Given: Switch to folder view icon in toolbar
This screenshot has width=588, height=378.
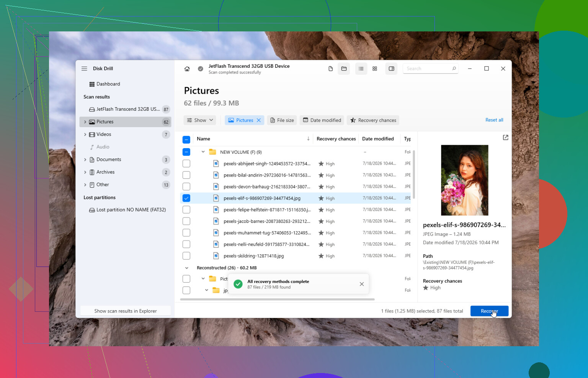Looking at the screenshot, I should 344,69.
